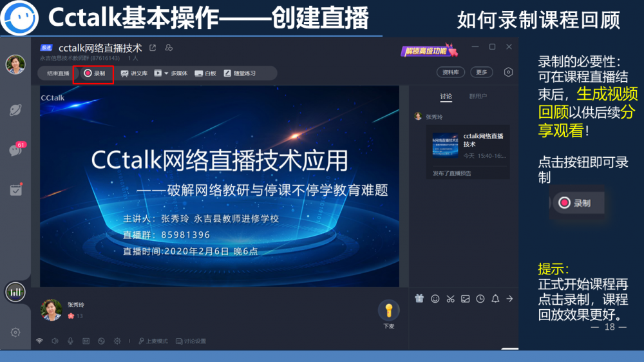The image size is (644, 362).
Task: Click the image upload icon in chat toolbar
Action: 466,299
